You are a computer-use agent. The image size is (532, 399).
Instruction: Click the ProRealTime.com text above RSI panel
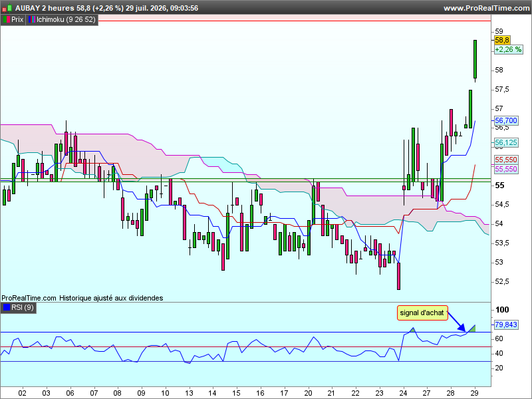pos(29,298)
